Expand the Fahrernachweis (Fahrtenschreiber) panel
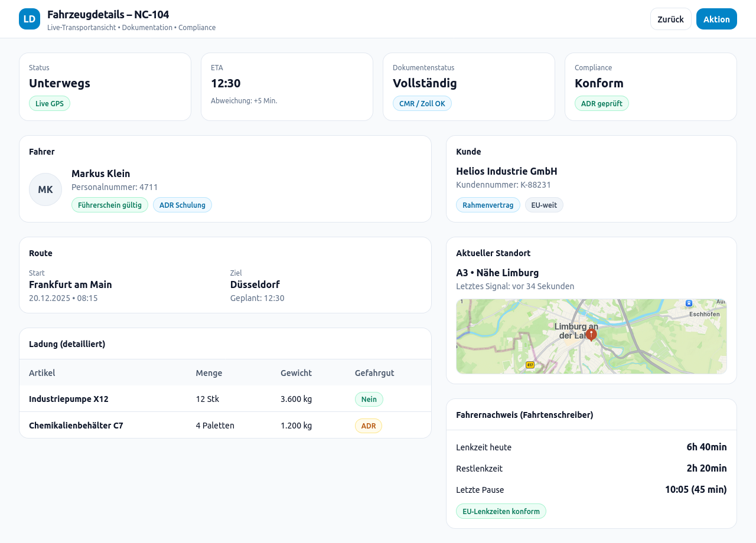Image resolution: width=756 pixels, height=543 pixels. point(524,414)
